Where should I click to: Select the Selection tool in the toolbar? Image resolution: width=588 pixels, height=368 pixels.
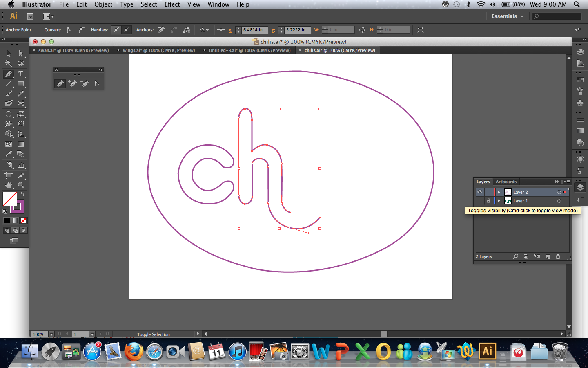8,53
